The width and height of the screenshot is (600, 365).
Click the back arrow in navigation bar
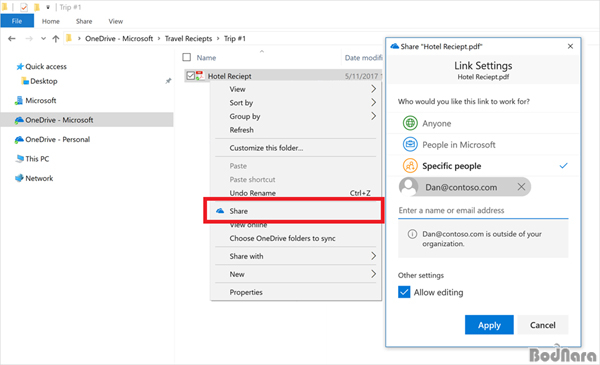click(12, 38)
